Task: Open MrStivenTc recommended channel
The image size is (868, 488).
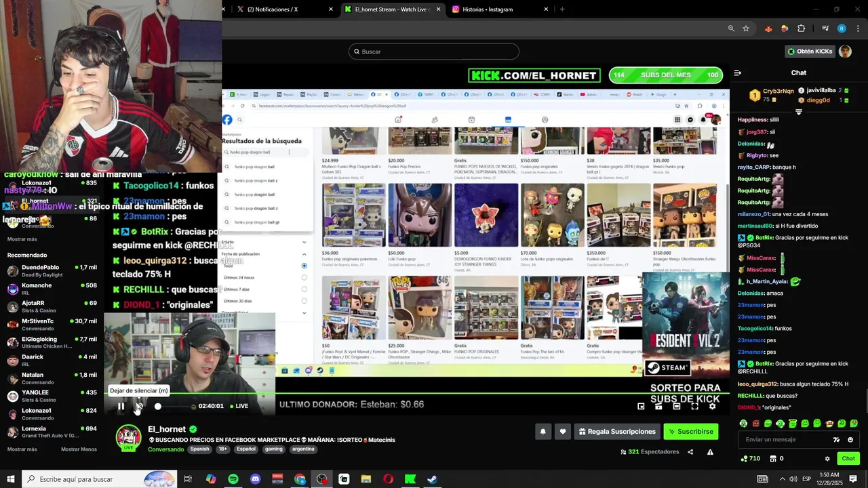Action: coord(52,325)
